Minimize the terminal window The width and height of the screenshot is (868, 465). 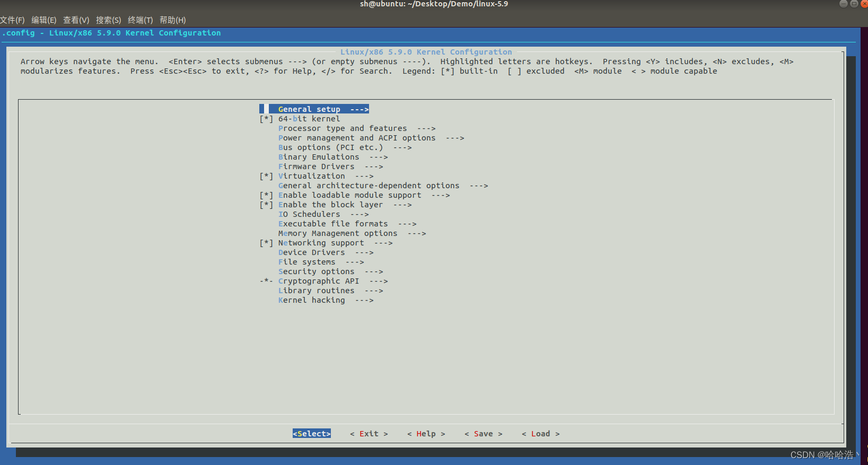point(844,4)
